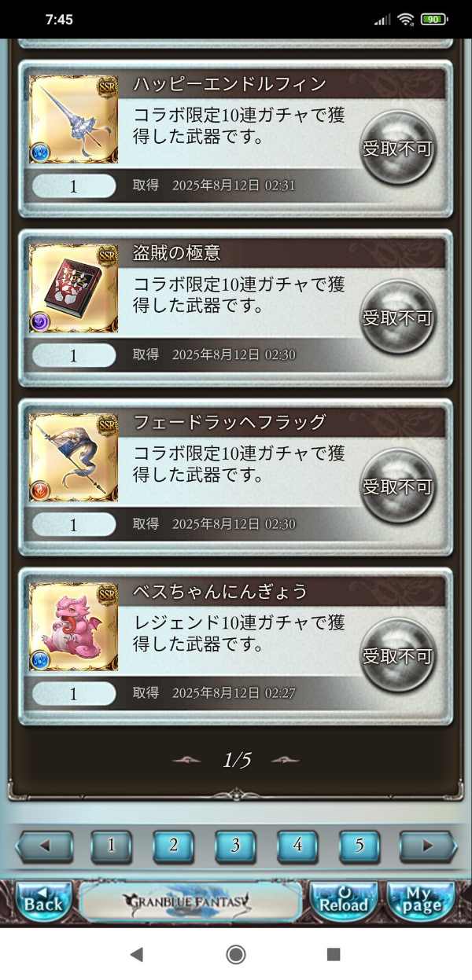Jump to page 3
This screenshot has height=980, width=472.
pyautogui.click(x=235, y=846)
